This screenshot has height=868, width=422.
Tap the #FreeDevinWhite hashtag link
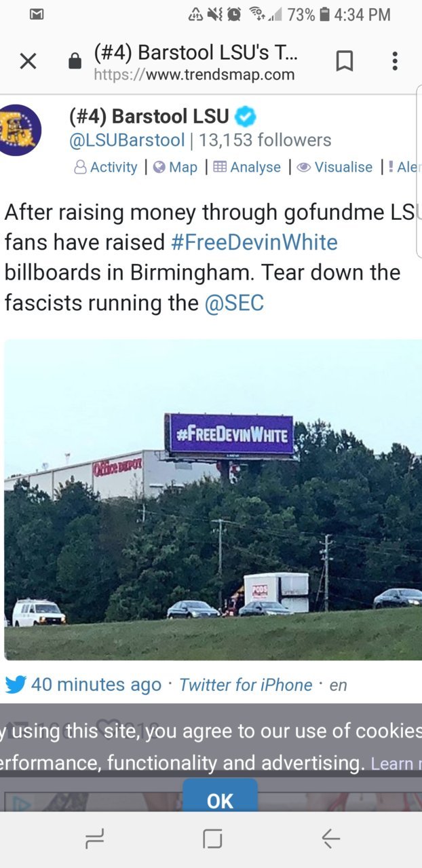254,242
